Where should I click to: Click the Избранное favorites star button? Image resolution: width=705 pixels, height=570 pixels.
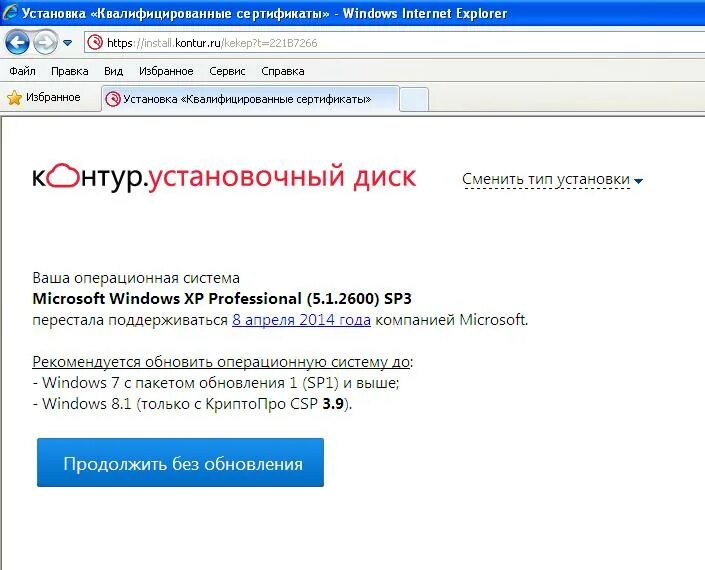(x=44, y=98)
